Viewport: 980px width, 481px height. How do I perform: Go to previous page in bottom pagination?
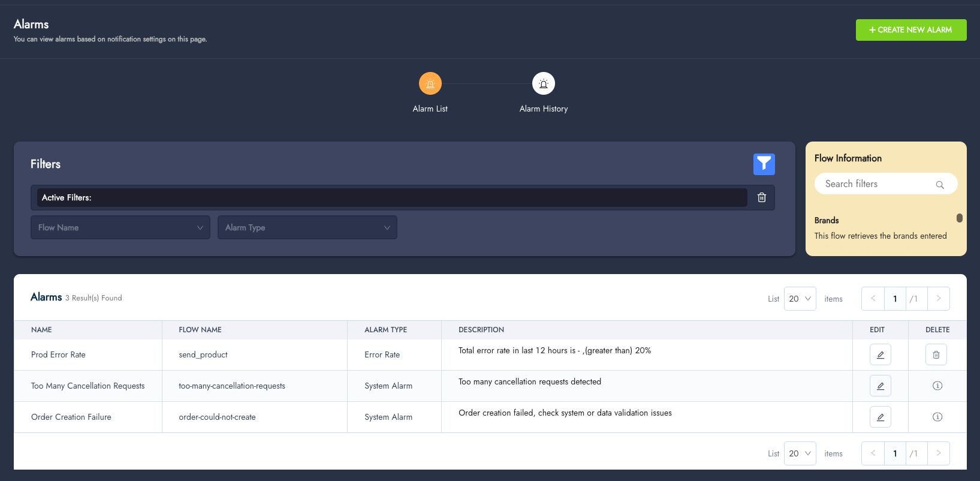coord(873,453)
